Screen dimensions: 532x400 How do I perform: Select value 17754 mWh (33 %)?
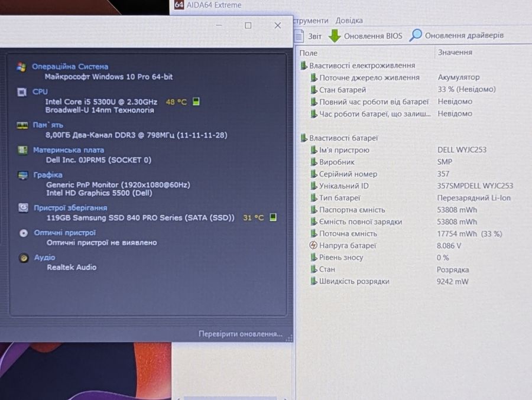coord(469,233)
